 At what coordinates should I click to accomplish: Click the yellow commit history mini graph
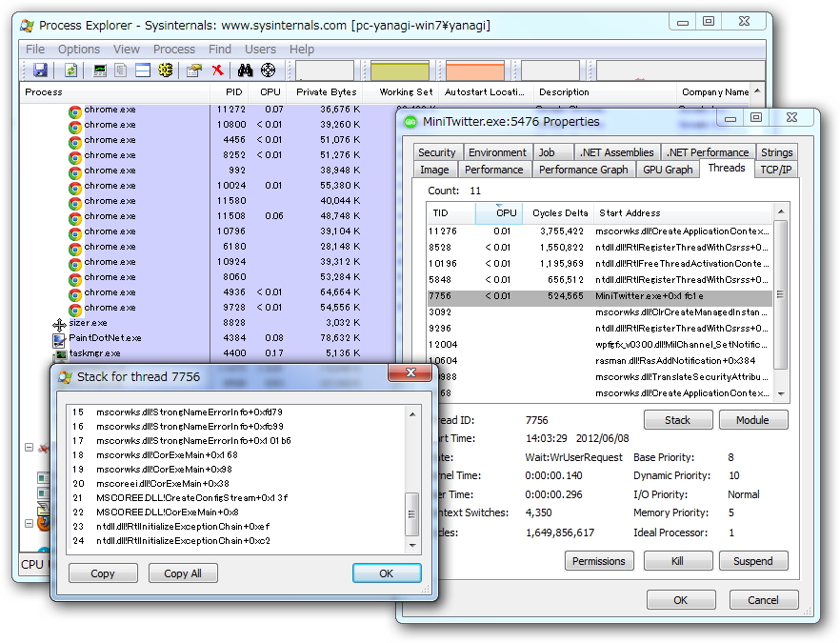tap(400, 70)
